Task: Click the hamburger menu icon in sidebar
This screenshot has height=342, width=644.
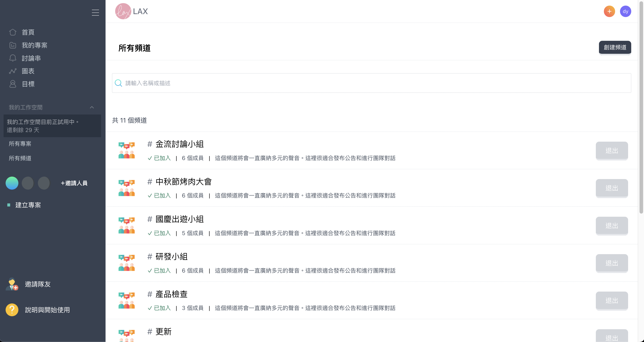Action: [95, 13]
